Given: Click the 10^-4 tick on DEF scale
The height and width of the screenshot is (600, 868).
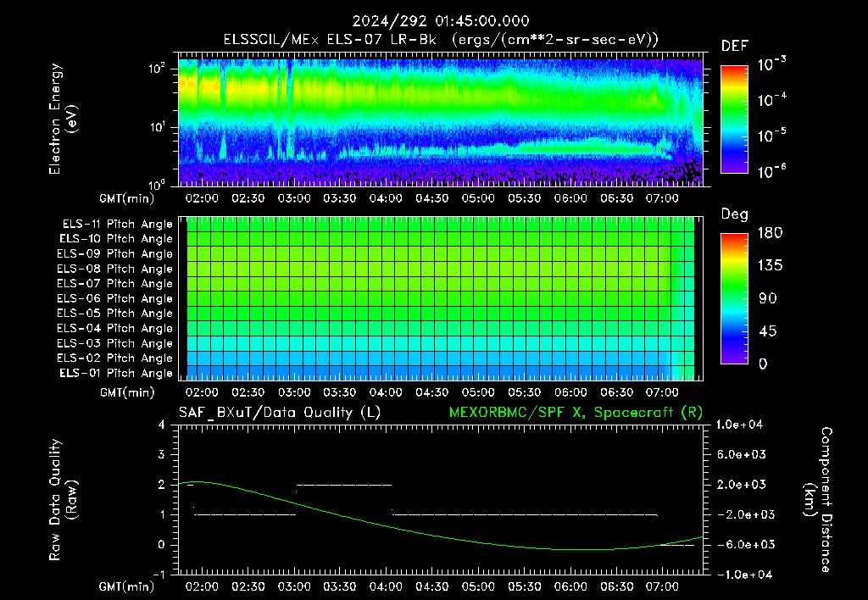Looking at the screenshot, I should [771, 100].
